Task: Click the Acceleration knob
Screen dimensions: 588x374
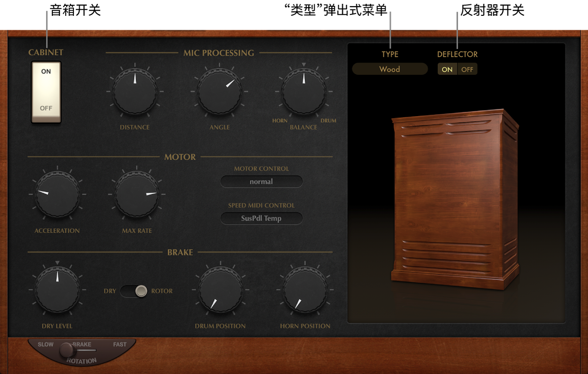Action: coord(58,194)
